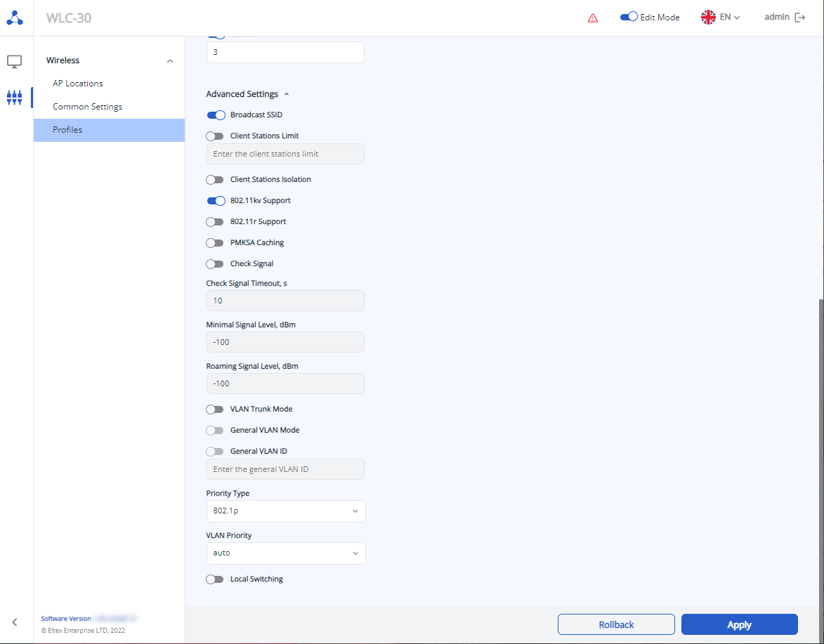Click the Roaming Signal Level field
Screen dimensions: 824x644
tap(285, 383)
